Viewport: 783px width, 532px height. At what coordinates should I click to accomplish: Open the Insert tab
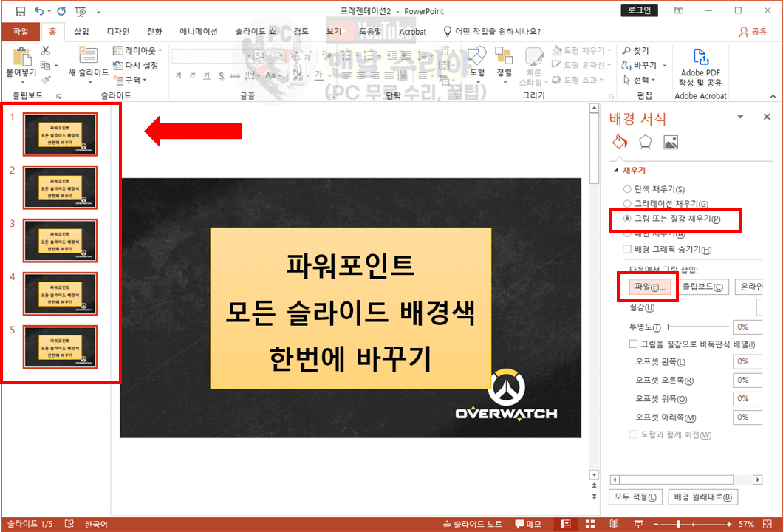tap(81, 32)
